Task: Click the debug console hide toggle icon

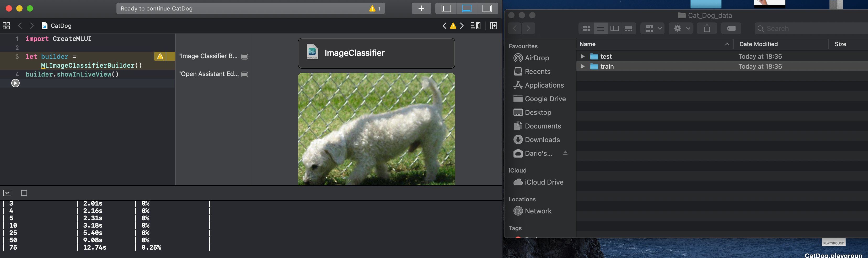Action: [x=7, y=193]
